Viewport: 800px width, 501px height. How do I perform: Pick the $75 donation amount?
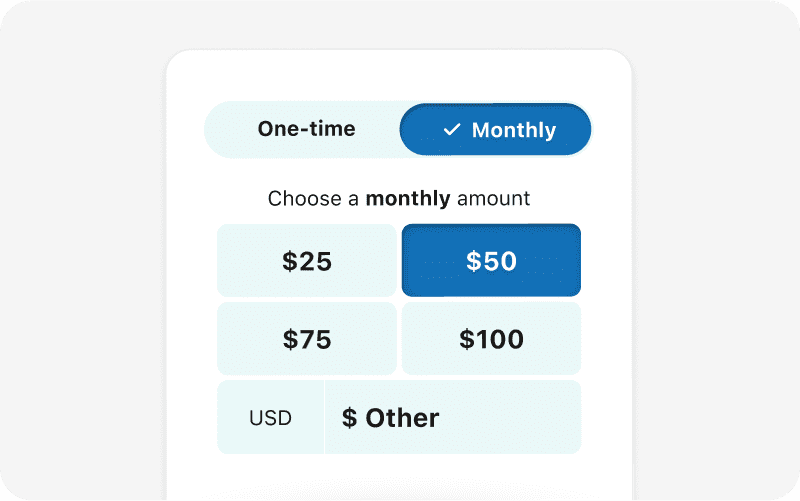tap(307, 339)
